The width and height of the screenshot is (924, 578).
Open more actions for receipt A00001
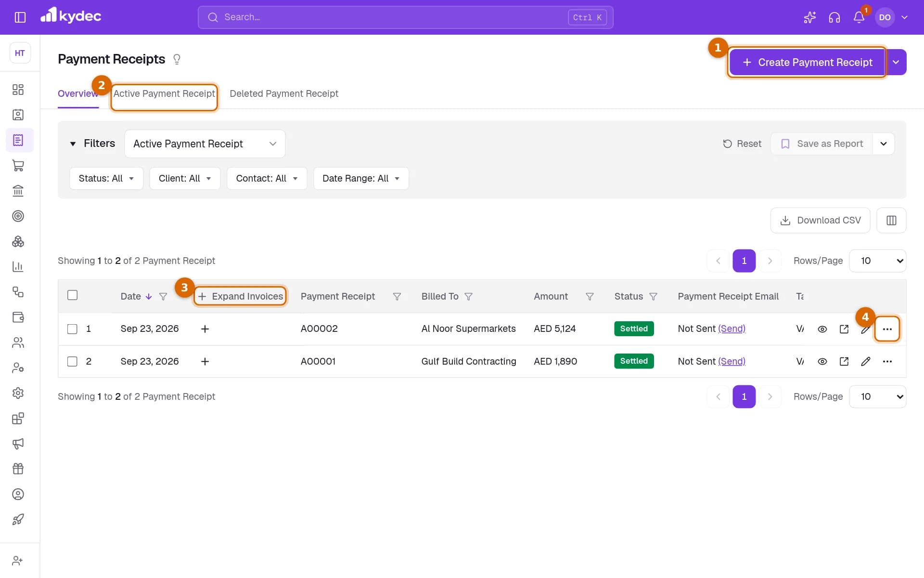(887, 361)
